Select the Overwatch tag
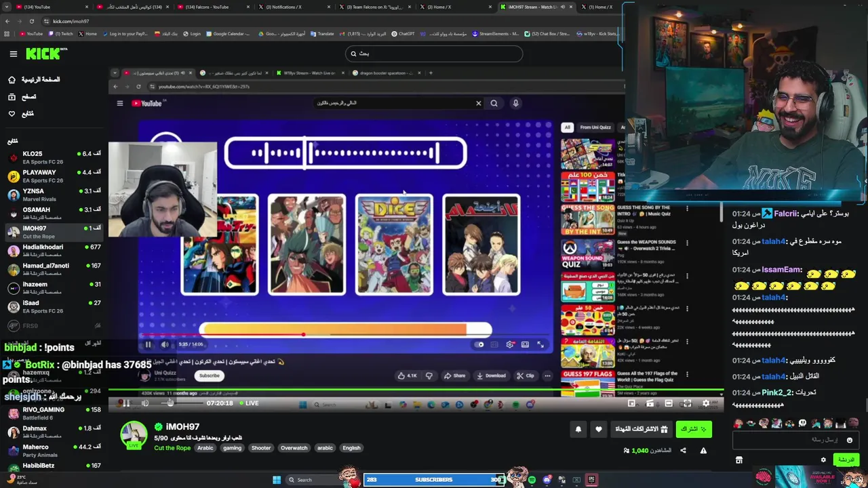Viewport: 868px width, 488px height. [294, 448]
